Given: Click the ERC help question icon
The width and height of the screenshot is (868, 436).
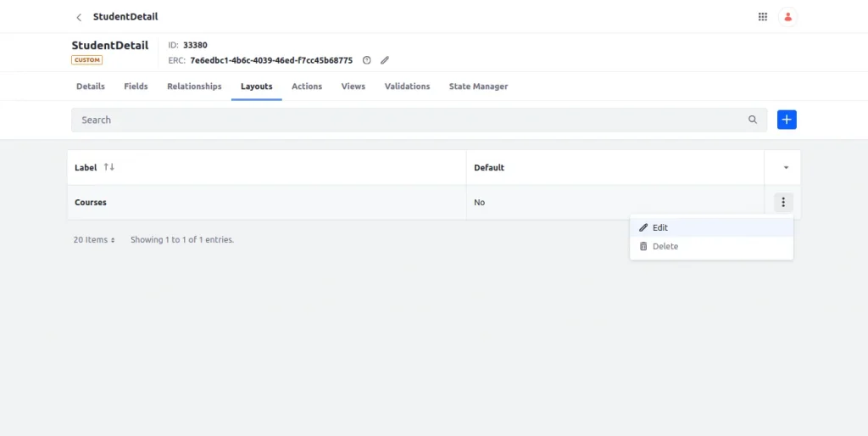Looking at the screenshot, I should tap(367, 60).
